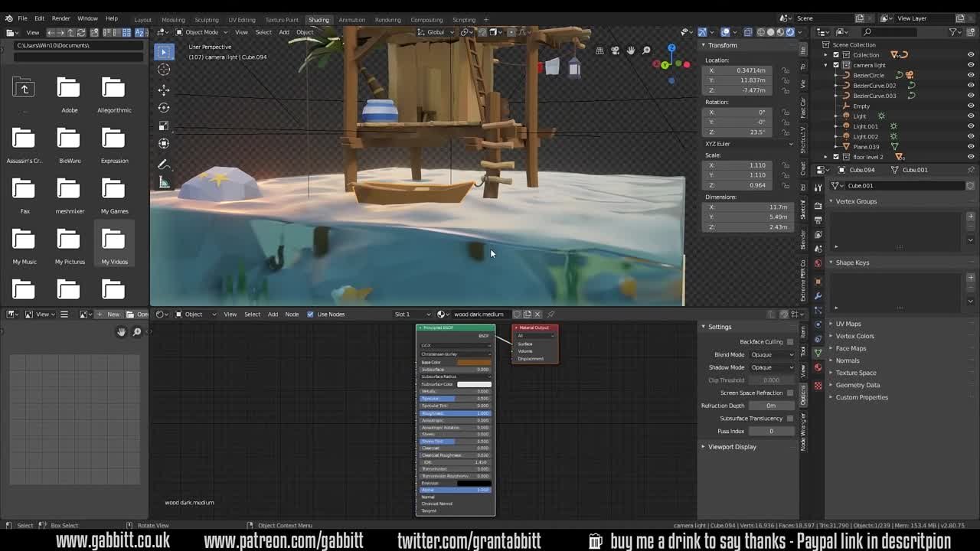The image size is (980, 551).
Task: Click the camera icon beside BezierCircle
Action: click(x=910, y=75)
